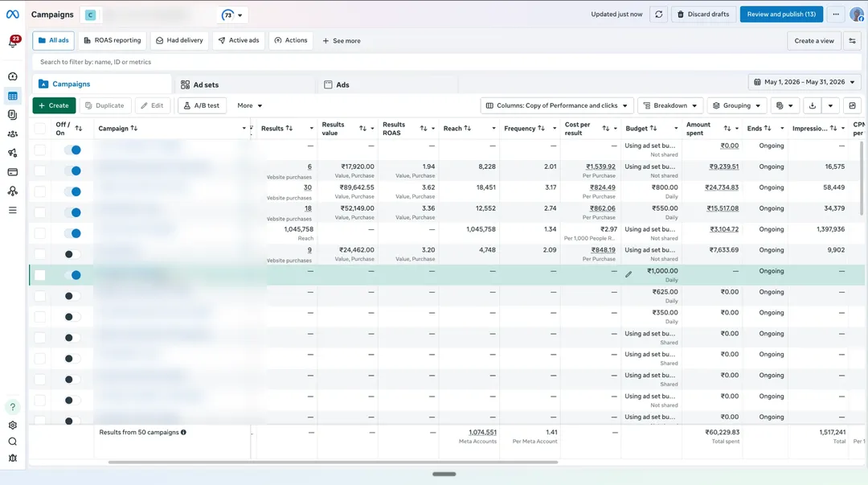The height and width of the screenshot is (485, 868).
Task: Click Review and publish (13)
Action: coord(781,14)
